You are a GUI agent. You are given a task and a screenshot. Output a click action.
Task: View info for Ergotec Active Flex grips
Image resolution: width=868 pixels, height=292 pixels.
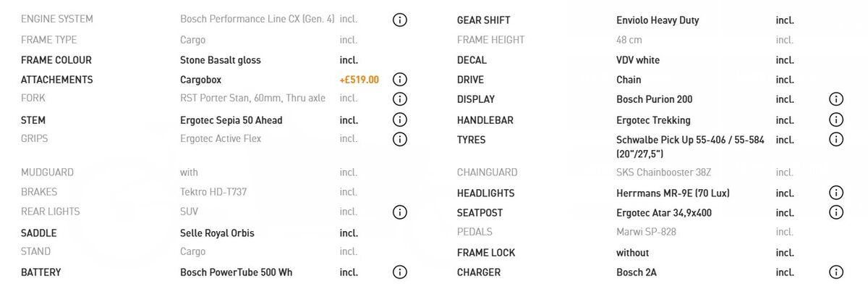tap(400, 138)
